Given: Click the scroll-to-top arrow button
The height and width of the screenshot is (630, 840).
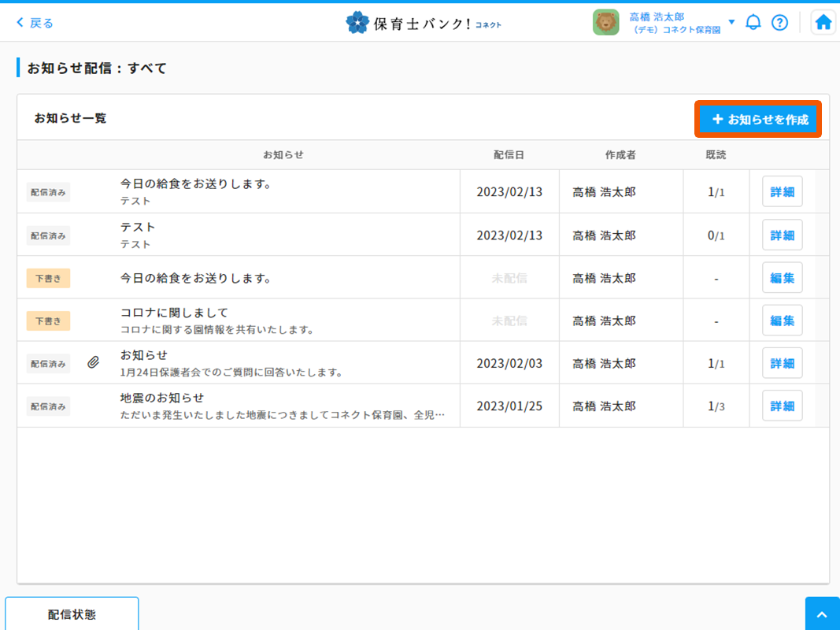Looking at the screenshot, I should 822,614.
